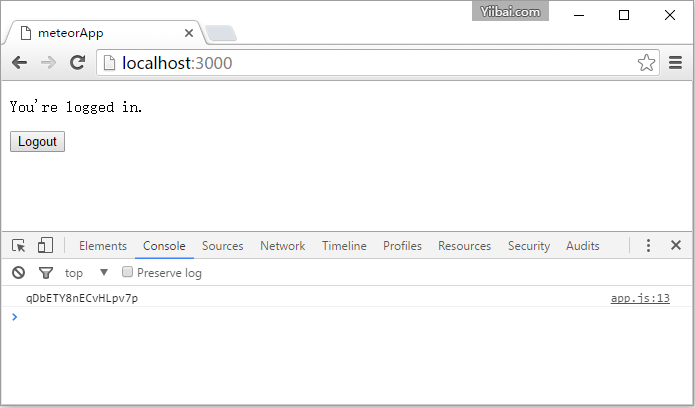Select the Sources tab

pyautogui.click(x=222, y=246)
